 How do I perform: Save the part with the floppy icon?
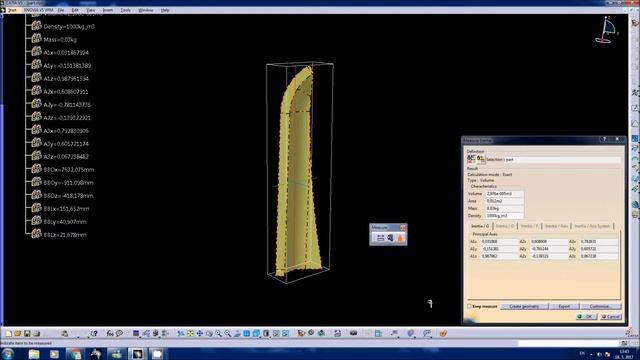coord(27,333)
